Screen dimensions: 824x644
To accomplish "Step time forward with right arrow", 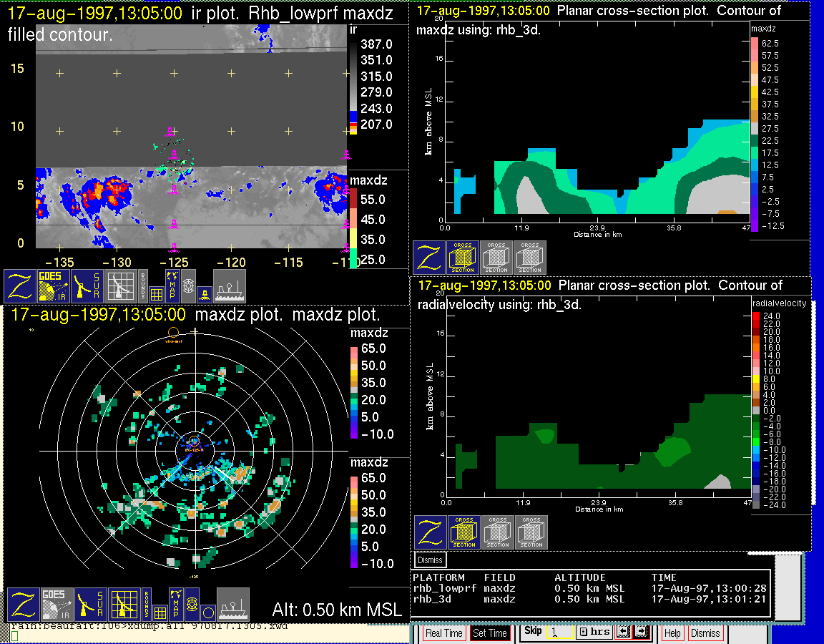I will [640, 633].
